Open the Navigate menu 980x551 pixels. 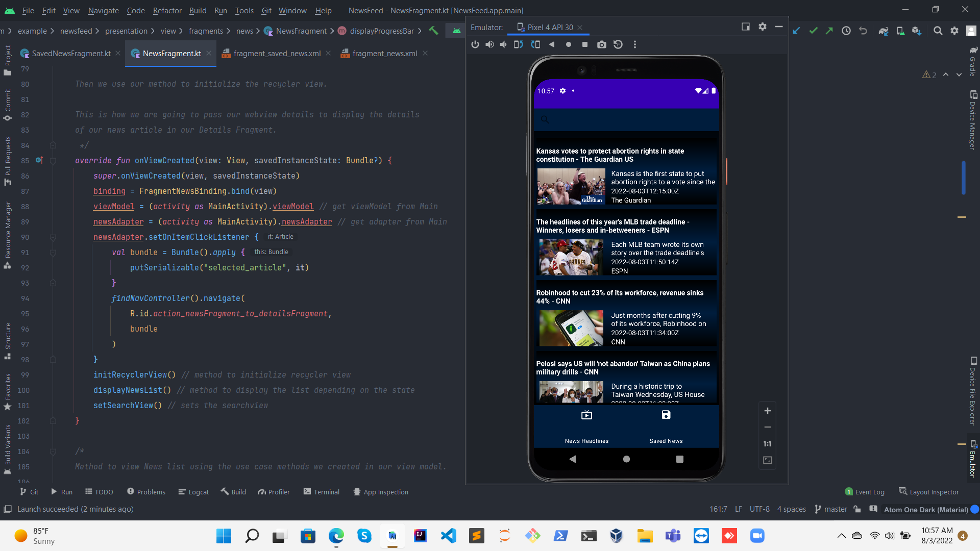tap(103, 10)
